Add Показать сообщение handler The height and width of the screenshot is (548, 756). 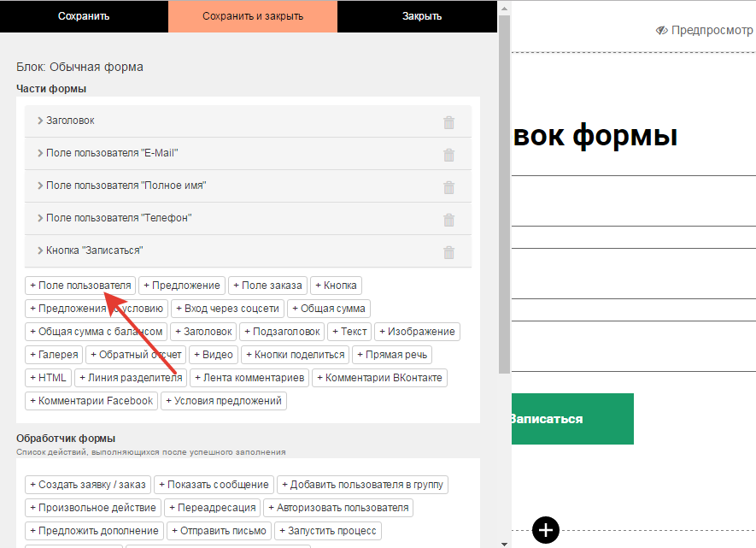(x=214, y=485)
